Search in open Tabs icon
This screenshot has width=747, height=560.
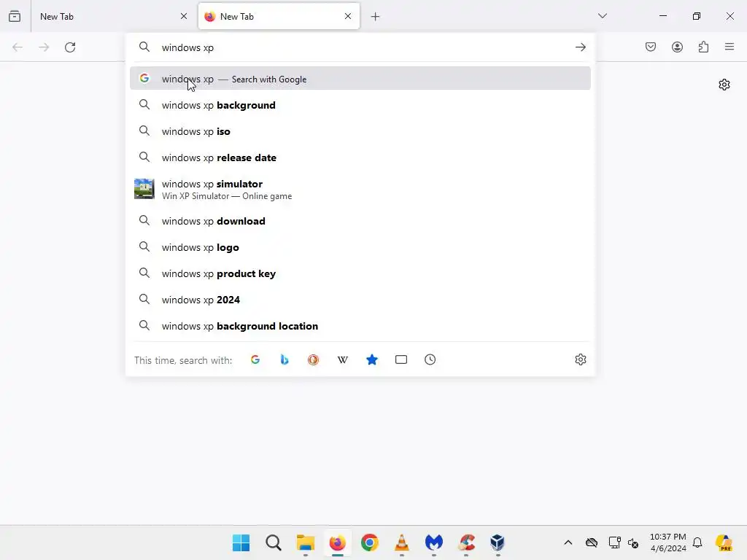[401, 359]
